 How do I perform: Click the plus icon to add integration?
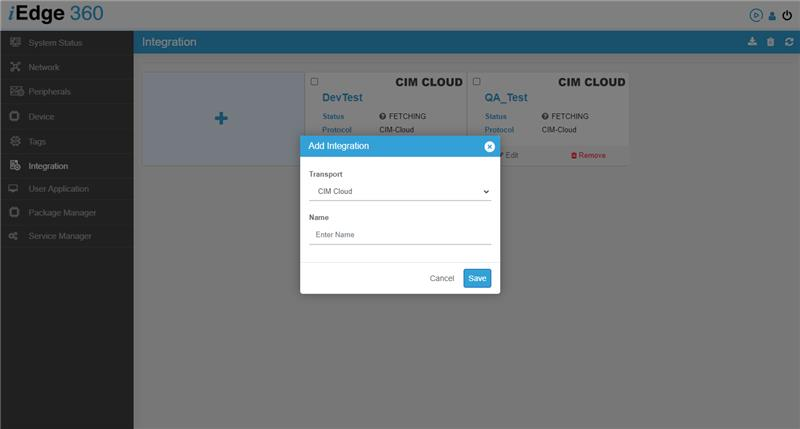(221, 118)
